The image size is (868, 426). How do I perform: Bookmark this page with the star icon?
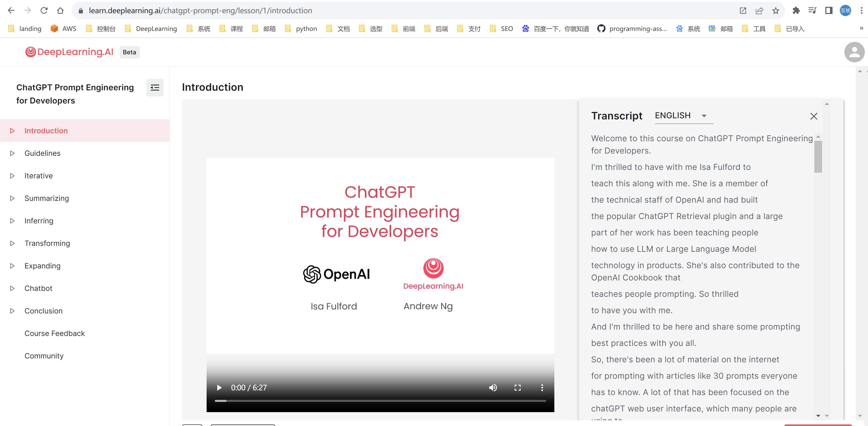point(776,10)
